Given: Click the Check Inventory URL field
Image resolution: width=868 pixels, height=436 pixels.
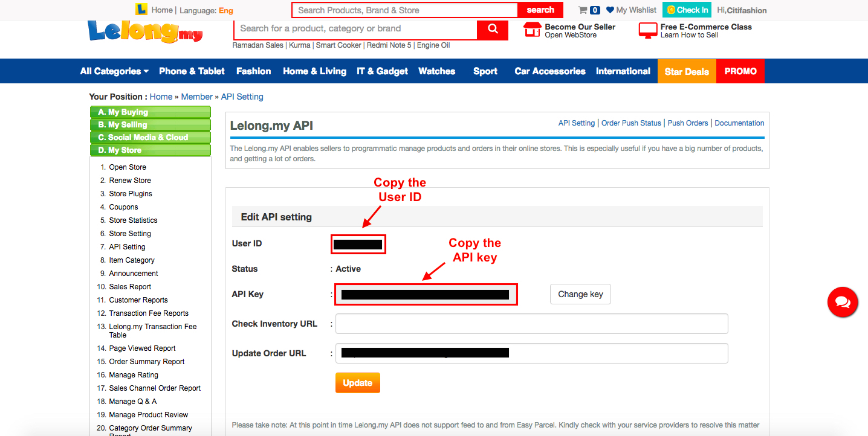Looking at the screenshot, I should [x=532, y=324].
